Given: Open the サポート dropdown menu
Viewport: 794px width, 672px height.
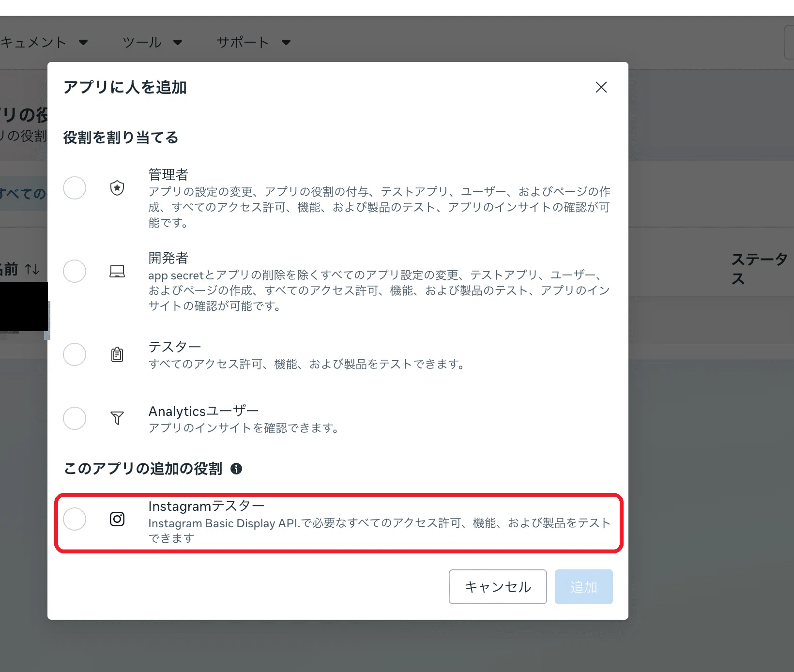Looking at the screenshot, I should [254, 42].
